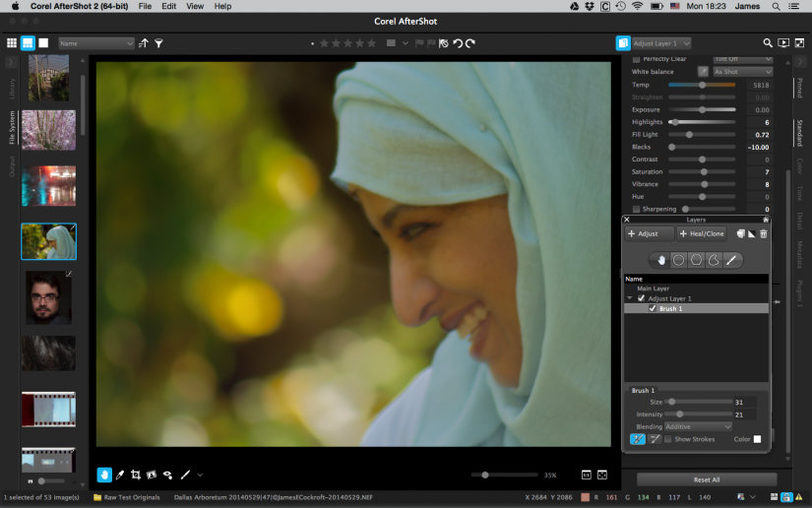Select the Crop tool

click(x=136, y=475)
